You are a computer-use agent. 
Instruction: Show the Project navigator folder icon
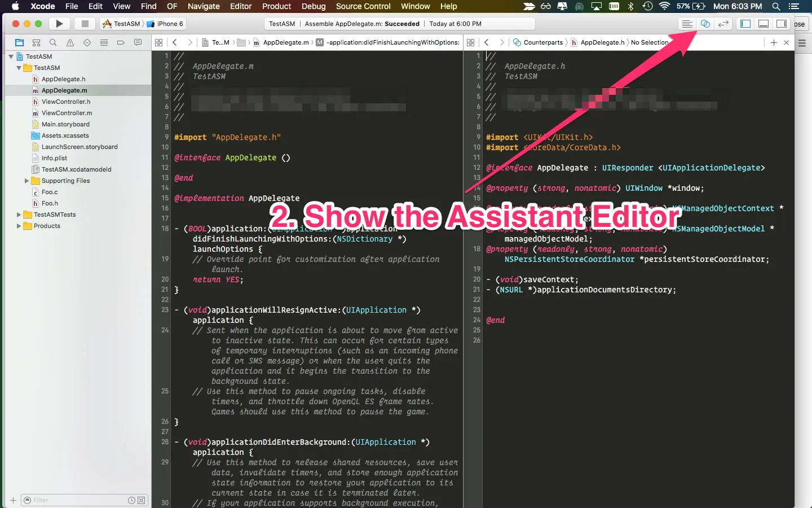tap(19, 42)
